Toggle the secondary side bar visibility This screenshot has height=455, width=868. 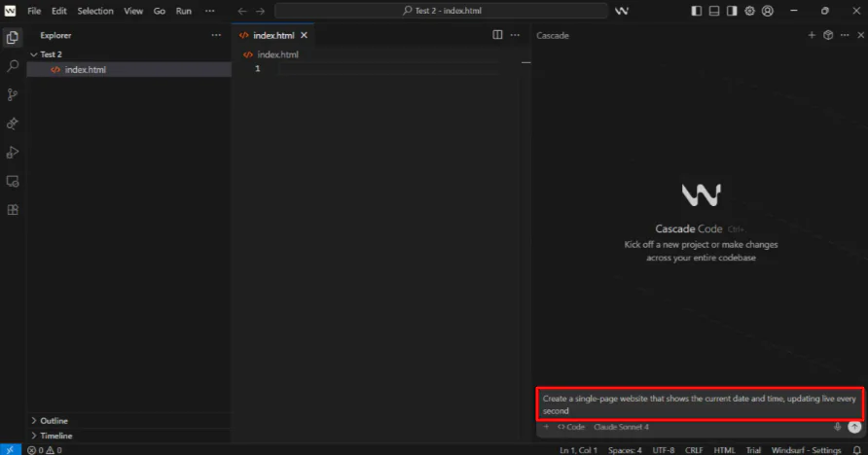[x=731, y=11]
